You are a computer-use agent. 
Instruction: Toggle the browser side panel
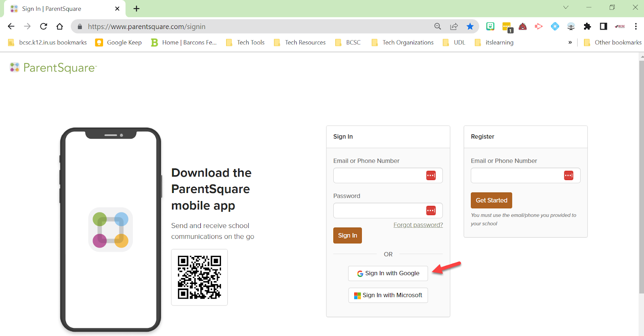click(603, 27)
